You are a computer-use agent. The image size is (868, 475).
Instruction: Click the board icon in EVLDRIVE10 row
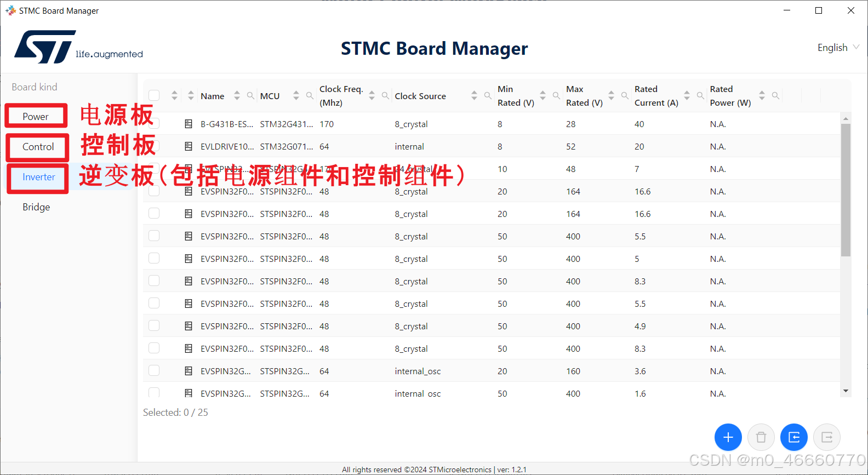pos(189,146)
